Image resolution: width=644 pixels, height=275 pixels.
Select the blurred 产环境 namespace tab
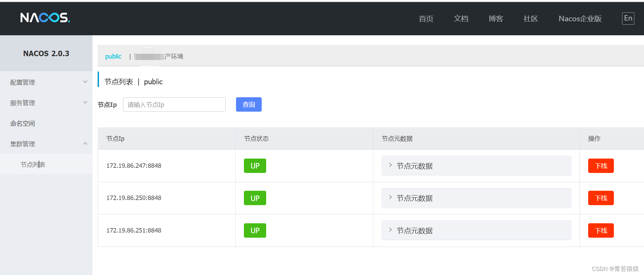tap(159, 57)
